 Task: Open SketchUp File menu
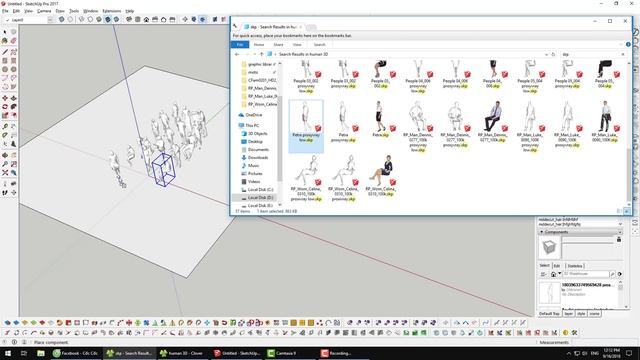(5, 11)
